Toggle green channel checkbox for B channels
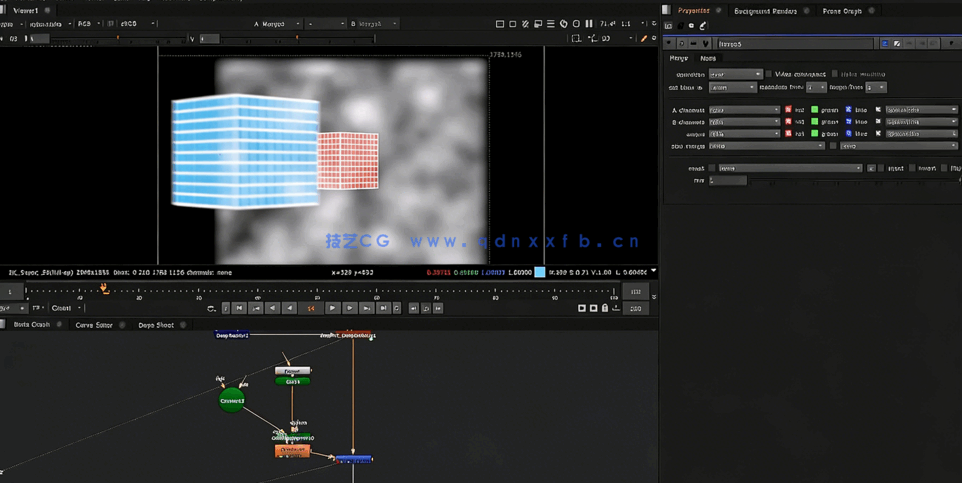Viewport: 962px width, 483px height. tap(814, 122)
